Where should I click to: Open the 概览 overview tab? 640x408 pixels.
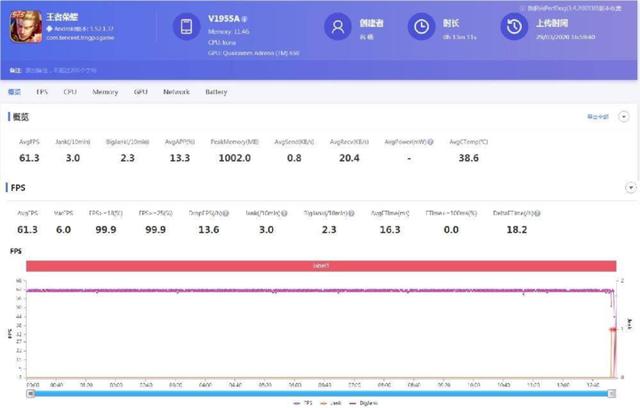coord(14,92)
